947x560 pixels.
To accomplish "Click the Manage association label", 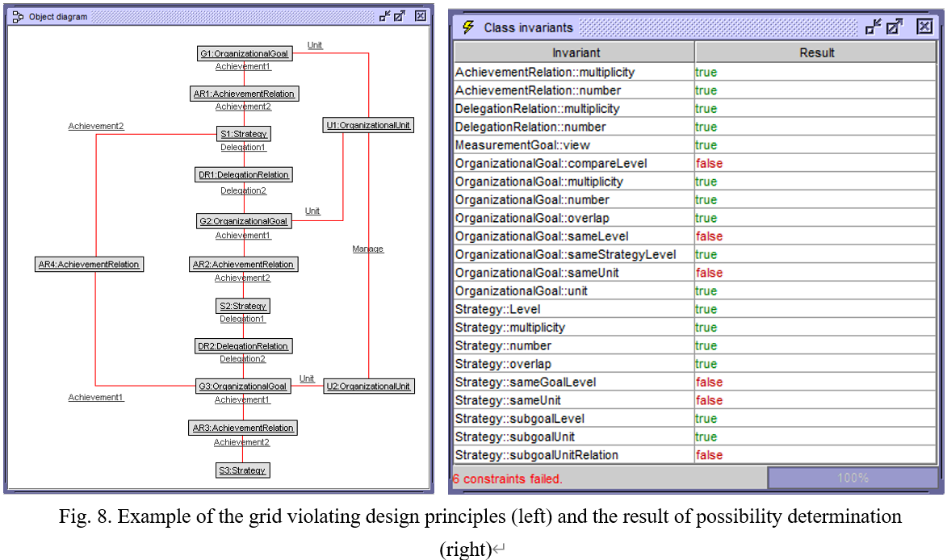I will pos(368,249).
